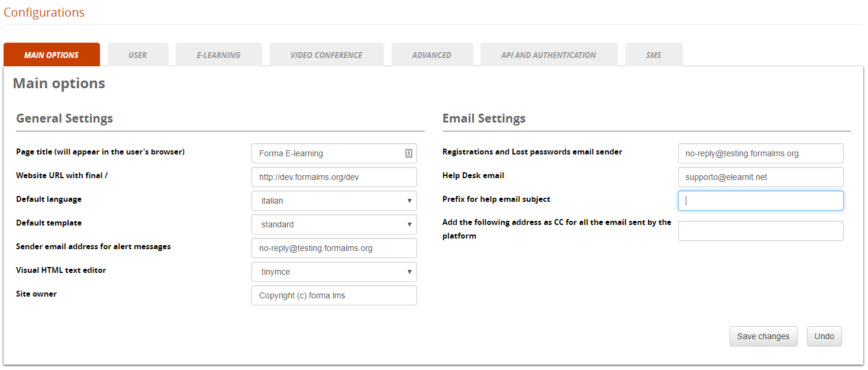This screenshot has height=370, width=868.
Task: Click the Help Desk email field
Action: (760, 176)
